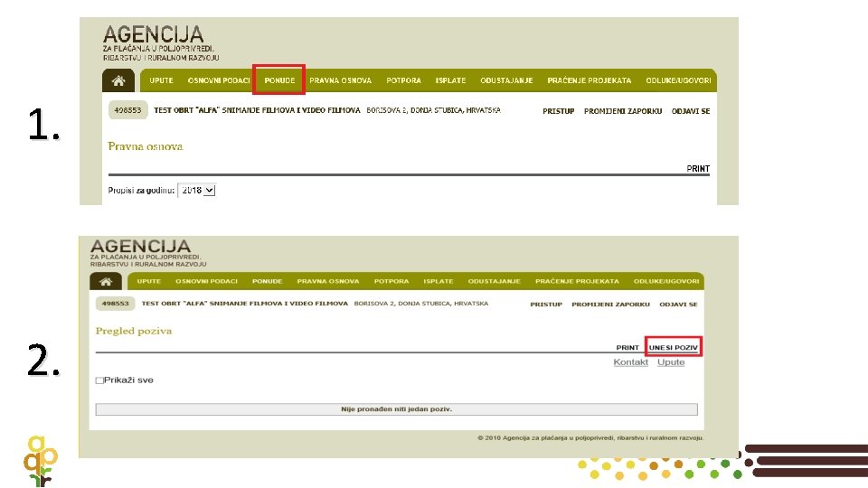Click user ID 498553 in the first screenshot
Screen dimensions: 868x488
point(127,110)
